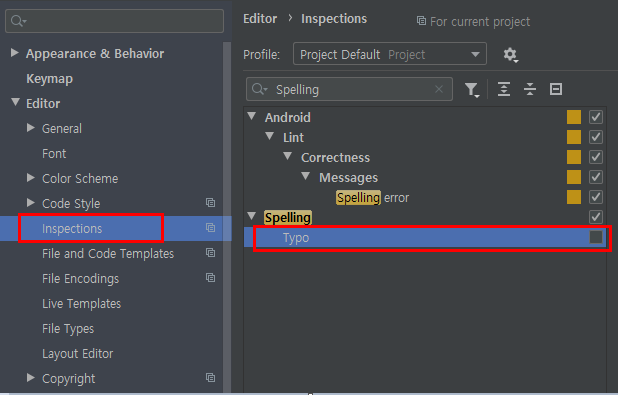
Task: Expand all inspection tree nodes
Action: 504,89
